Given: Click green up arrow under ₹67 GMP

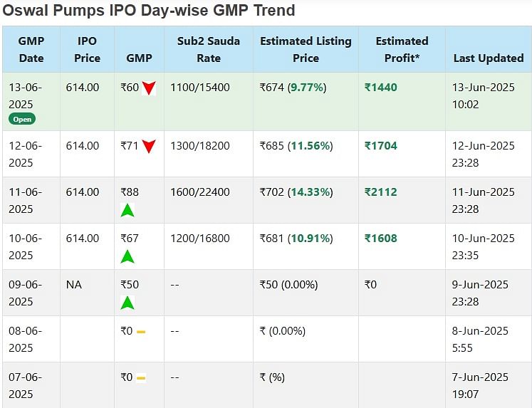Looking at the screenshot, I should pos(127,256).
